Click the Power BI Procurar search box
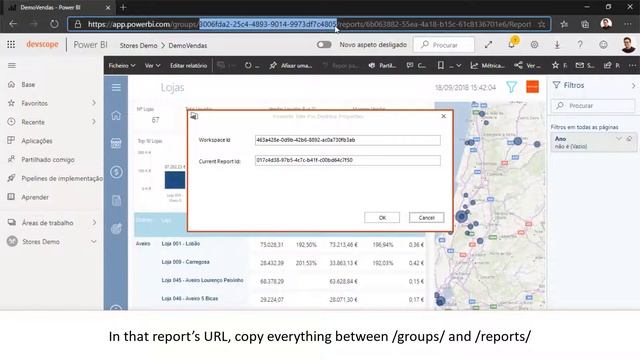Image resolution: width=640 pixels, height=360 pixels. pos(444,44)
